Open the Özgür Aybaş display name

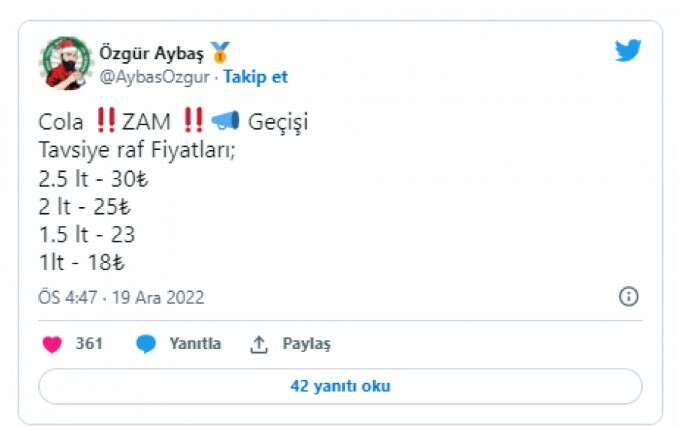point(151,53)
